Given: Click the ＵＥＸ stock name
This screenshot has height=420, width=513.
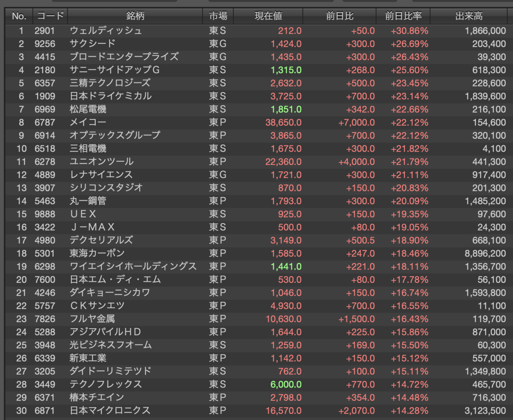Looking at the screenshot, I should 83,214.
